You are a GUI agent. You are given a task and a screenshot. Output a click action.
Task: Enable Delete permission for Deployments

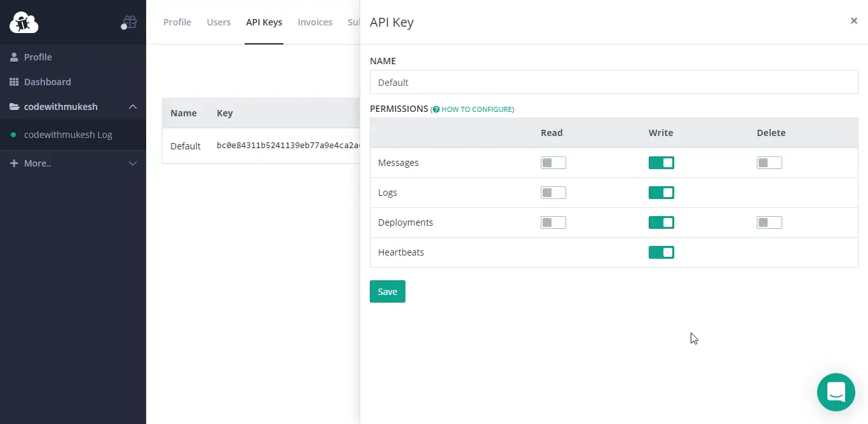coord(769,222)
